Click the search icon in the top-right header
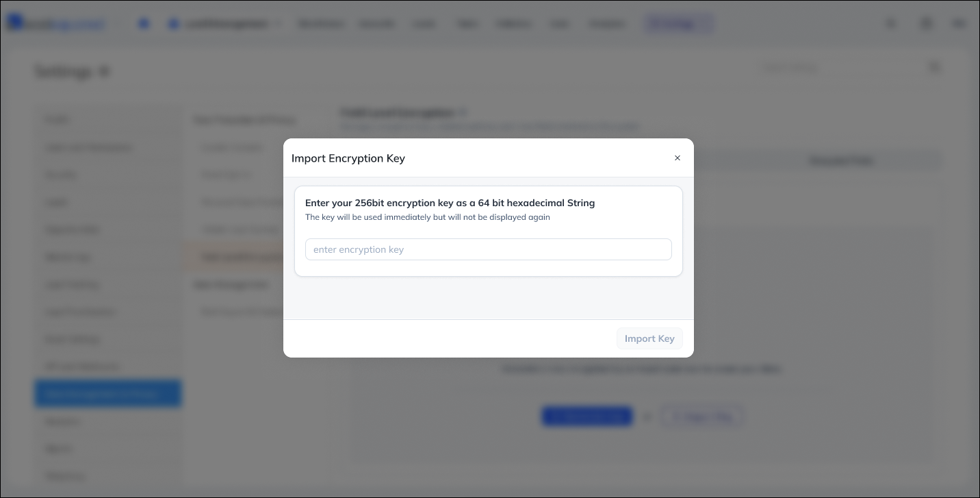Screen dimensions: 980x498 (891, 23)
